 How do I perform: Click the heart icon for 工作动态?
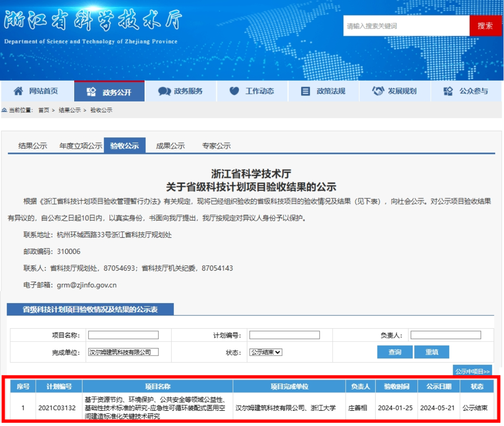tap(234, 91)
